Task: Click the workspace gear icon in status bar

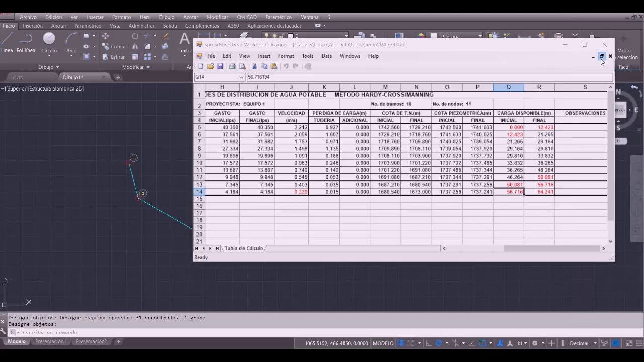Action: point(535,343)
